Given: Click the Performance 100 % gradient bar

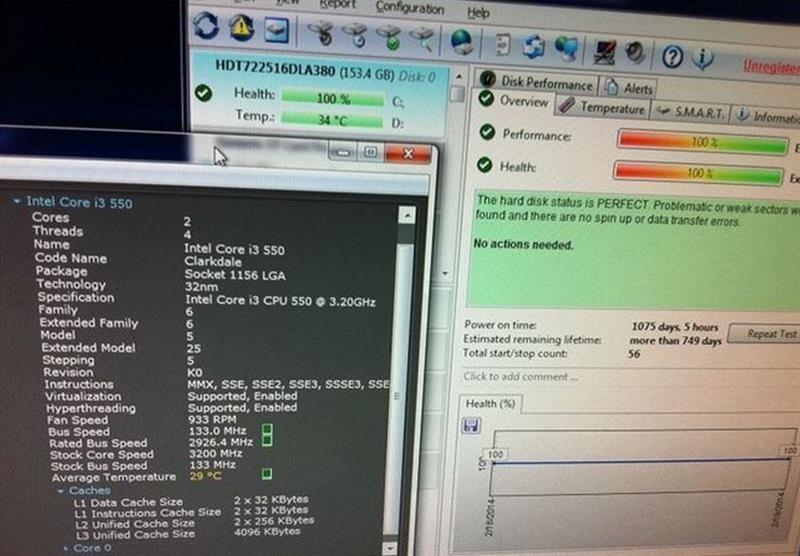Looking at the screenshot, I should (703, 141).
